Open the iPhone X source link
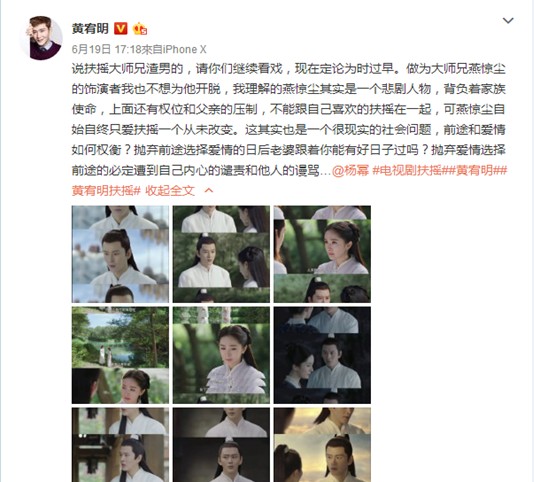This screenshot has height=482, width=534. point(184,49)
